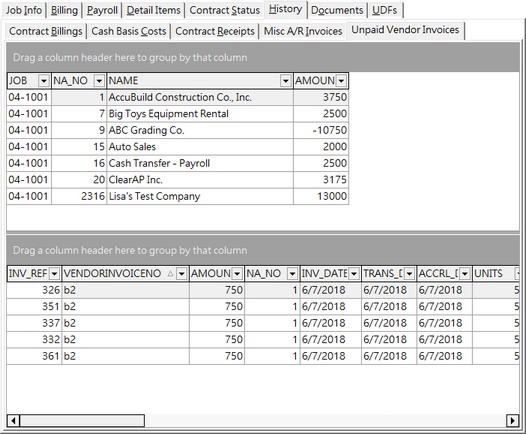
Task: Open Contract Billings sub-tab
Action: (46, 31)
